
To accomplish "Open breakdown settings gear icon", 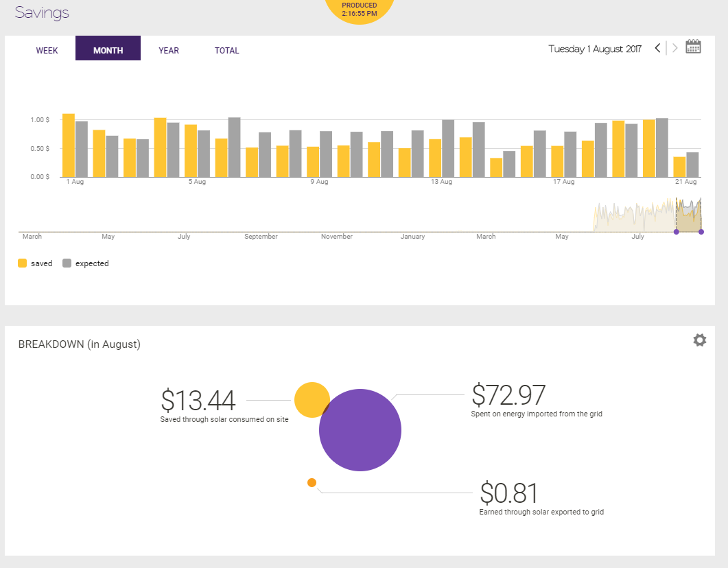I will coord(699,340).
